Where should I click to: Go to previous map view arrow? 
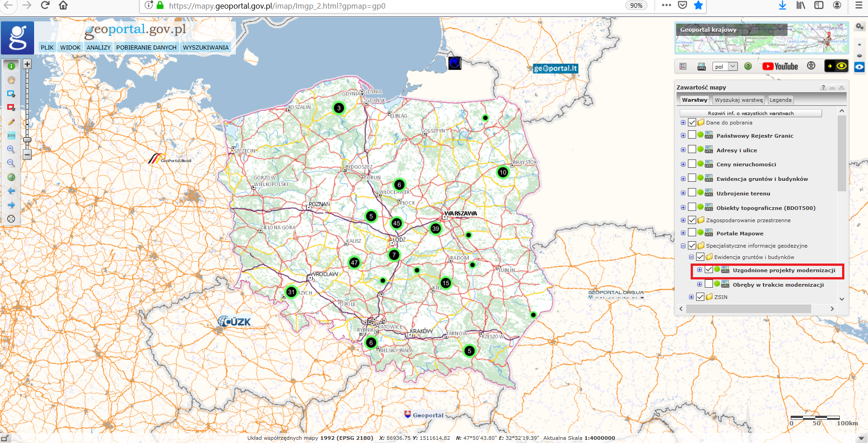point(11,191)
